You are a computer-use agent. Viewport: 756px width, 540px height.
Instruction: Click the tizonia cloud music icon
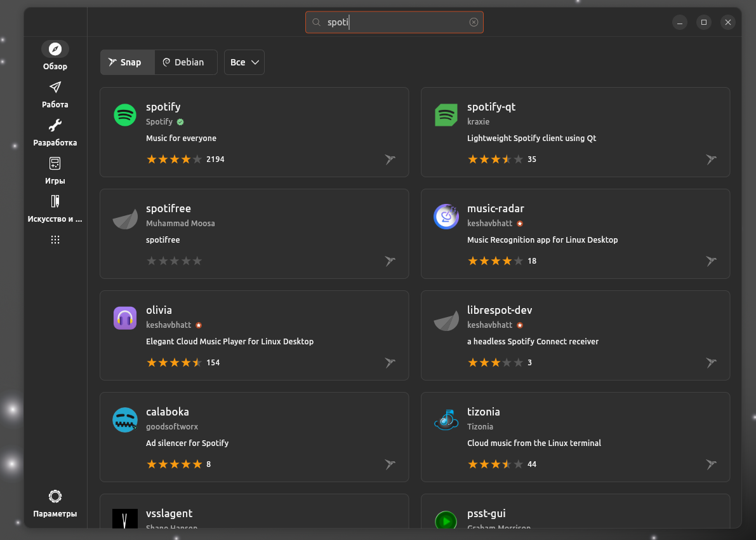(446, 420)
